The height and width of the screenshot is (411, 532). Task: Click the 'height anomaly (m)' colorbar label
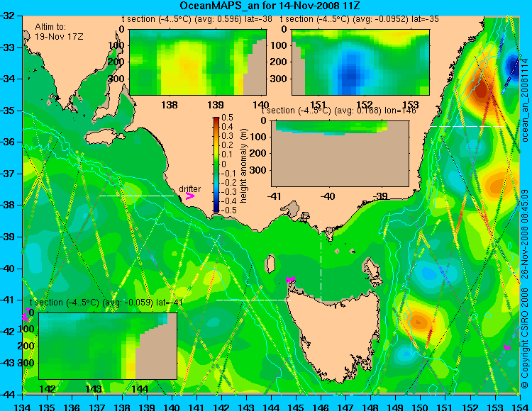(x=243, y=166)
